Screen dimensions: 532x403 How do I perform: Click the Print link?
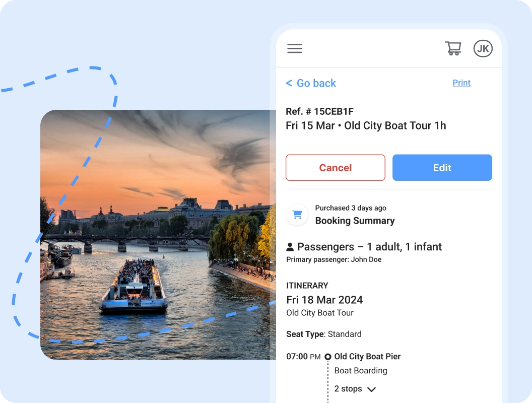461,83
